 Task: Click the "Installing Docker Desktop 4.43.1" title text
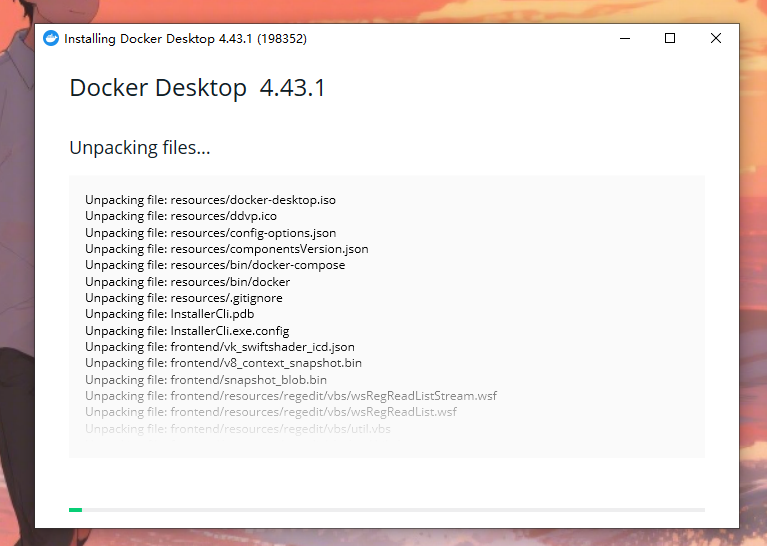185,39
